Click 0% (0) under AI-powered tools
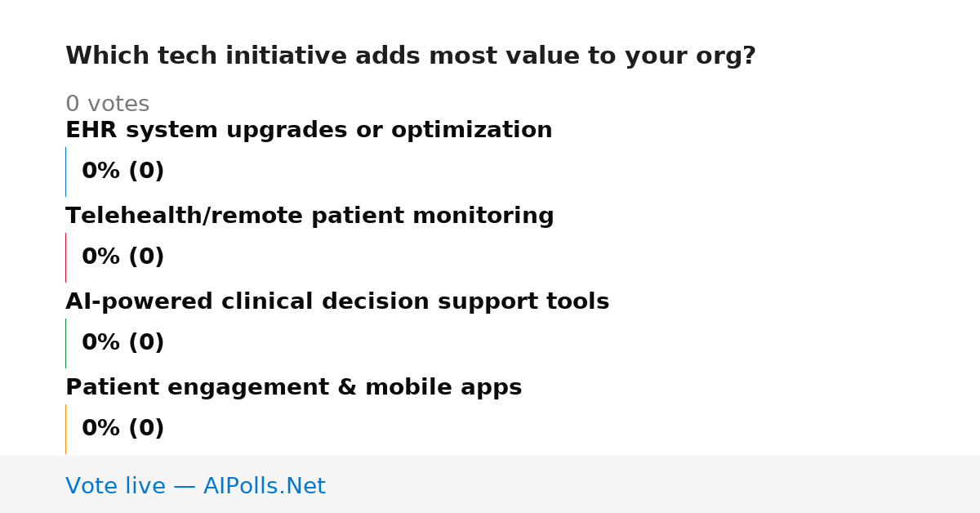 tap(123, 343)
